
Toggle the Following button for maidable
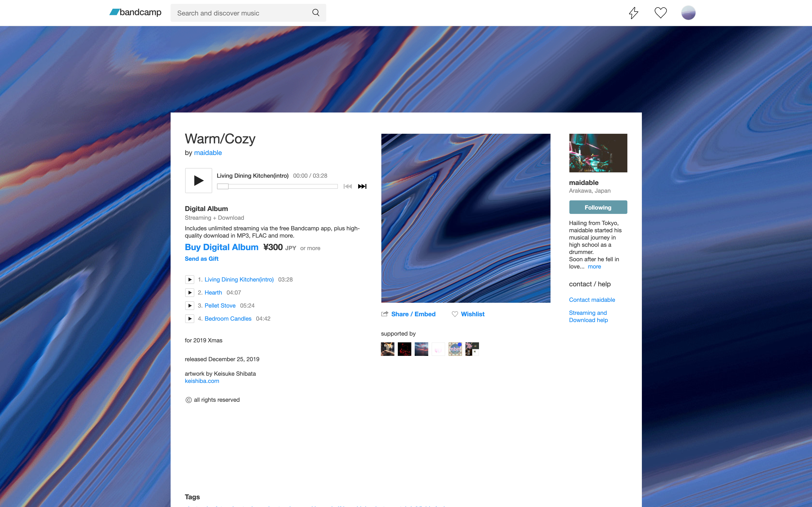click(x=598, y=208)
